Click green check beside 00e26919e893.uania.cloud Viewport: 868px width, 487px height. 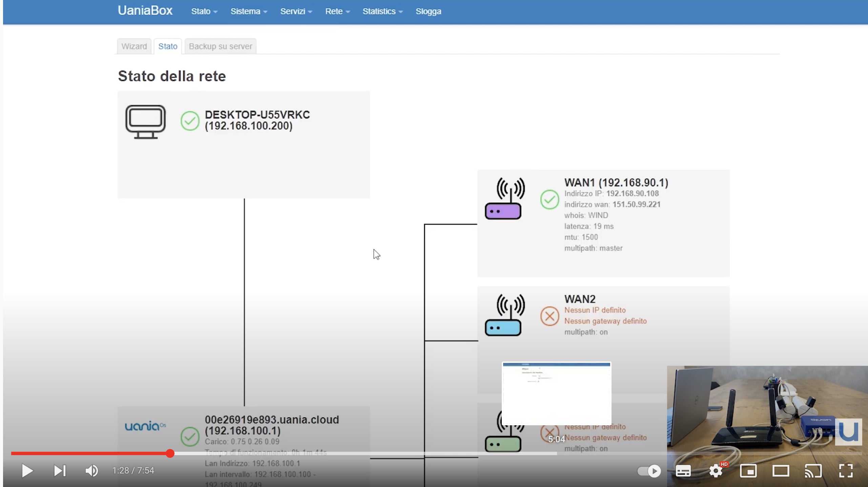point(190,436)
